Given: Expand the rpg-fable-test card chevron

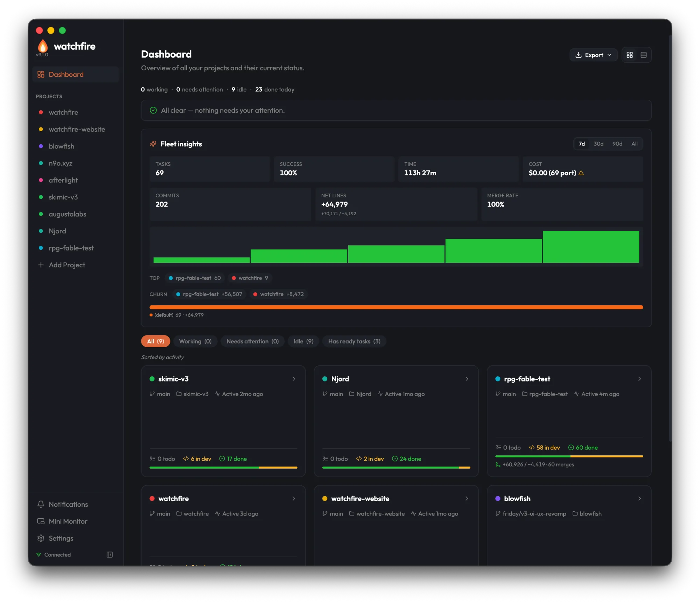Looking at the screenshot, I should [639, 379].
